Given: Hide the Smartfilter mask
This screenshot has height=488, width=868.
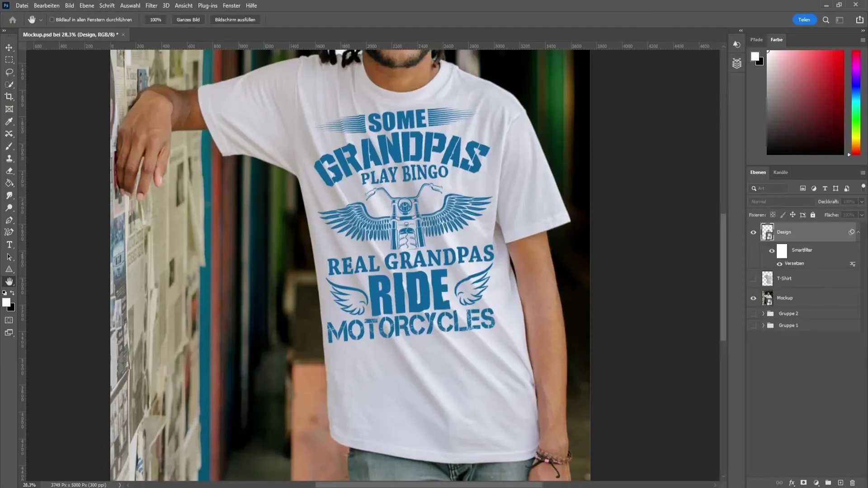Looking at the screenshot, I should pos(772,251).
